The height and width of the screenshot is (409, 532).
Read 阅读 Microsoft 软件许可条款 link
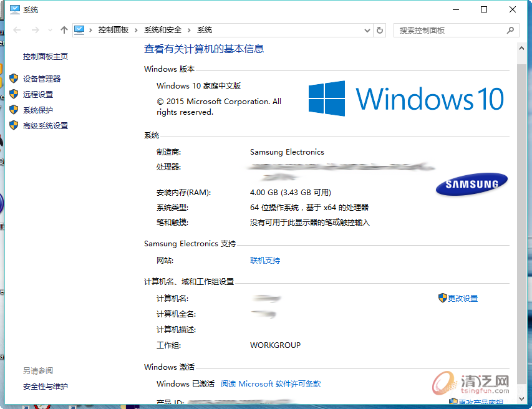point(271,383)
